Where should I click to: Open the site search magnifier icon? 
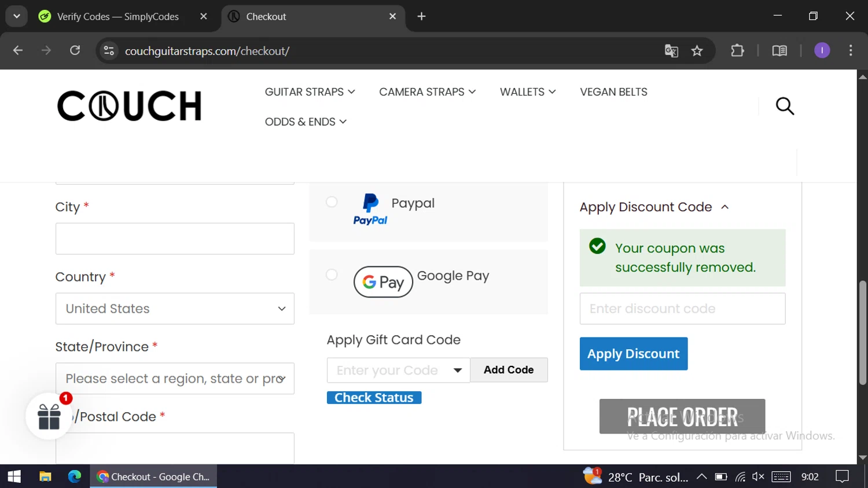click(785, 106)
